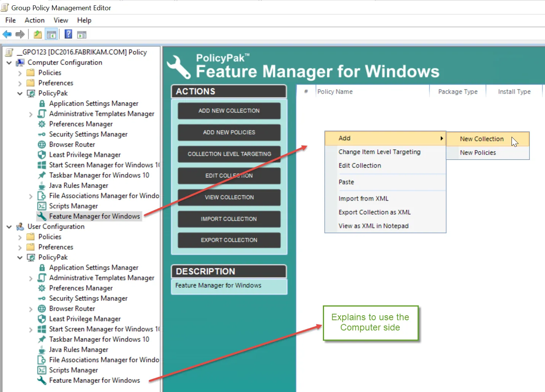
Task: Open the File menu
Action: (x=11, y=20)
